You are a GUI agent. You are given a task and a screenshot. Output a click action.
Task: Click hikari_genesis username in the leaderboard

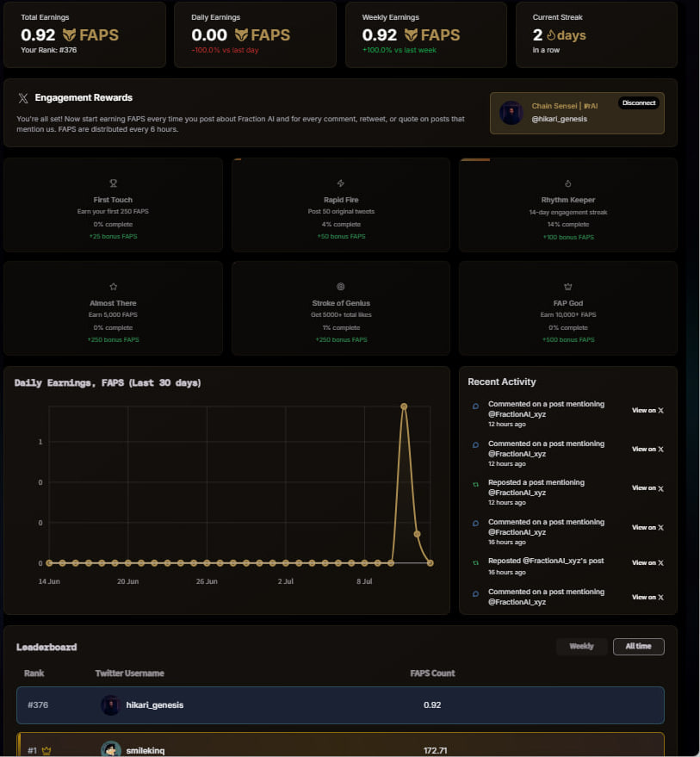coord(154,704)
